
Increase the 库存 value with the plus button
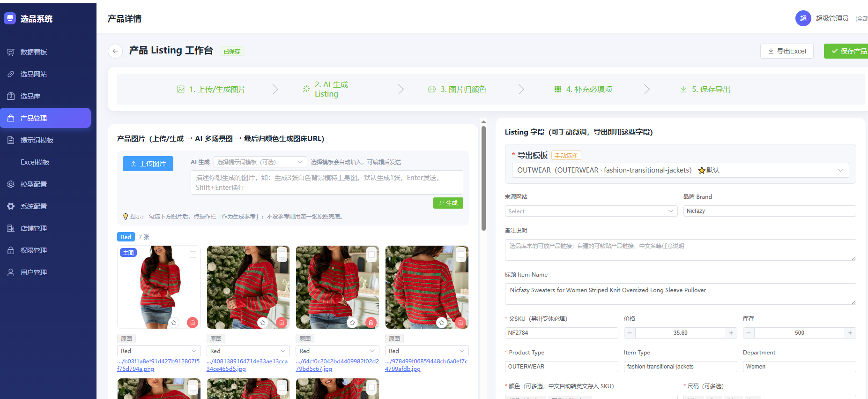(x=850, y=333)
